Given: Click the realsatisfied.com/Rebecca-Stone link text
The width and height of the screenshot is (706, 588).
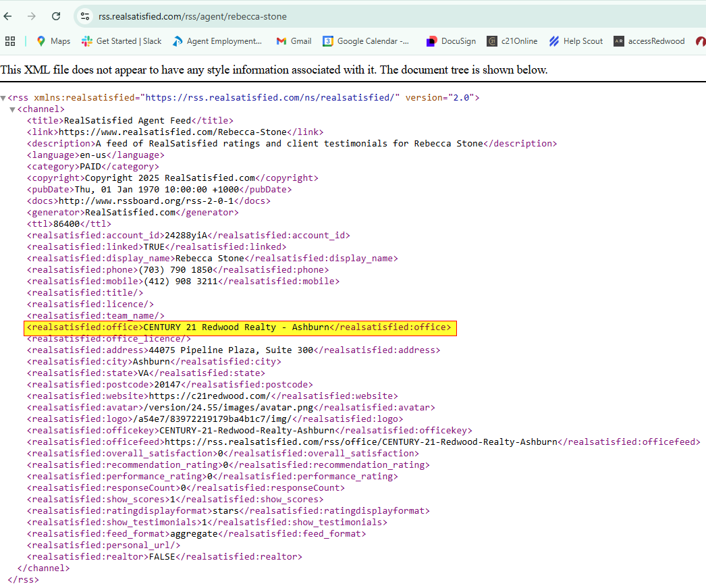Looking at the screenshot, I should 172,132.
